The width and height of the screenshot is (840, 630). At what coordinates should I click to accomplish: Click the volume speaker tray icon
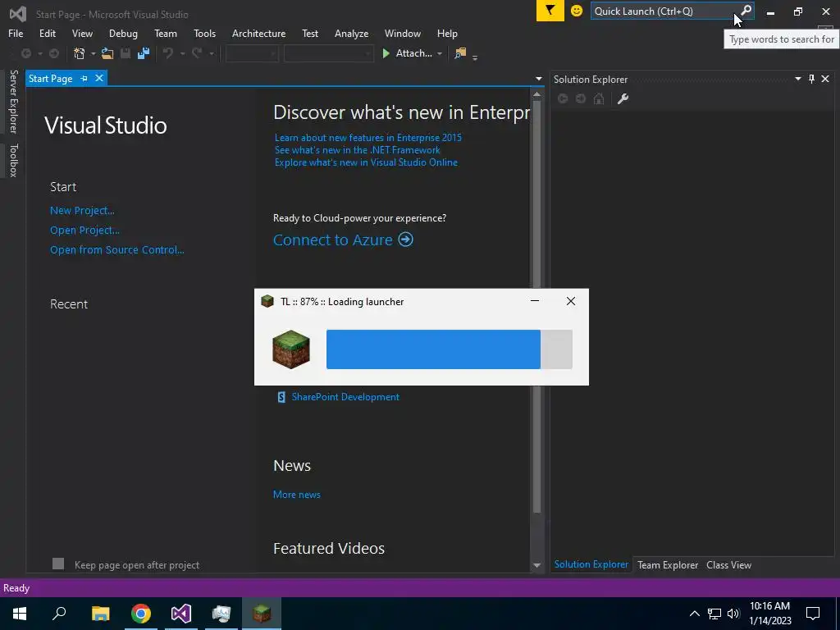tap(733, 614)
